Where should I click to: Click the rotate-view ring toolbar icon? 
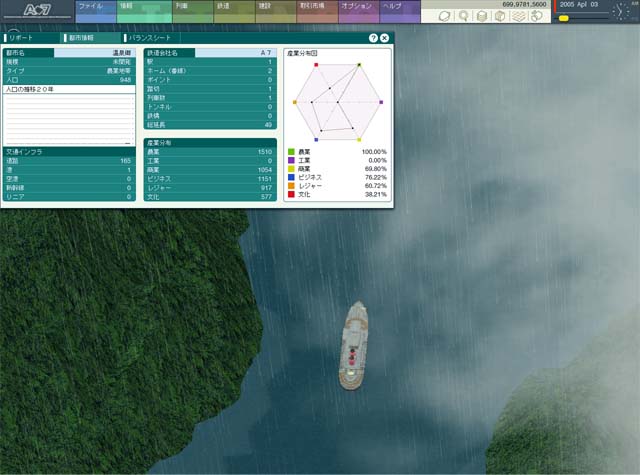pos(444,16)
